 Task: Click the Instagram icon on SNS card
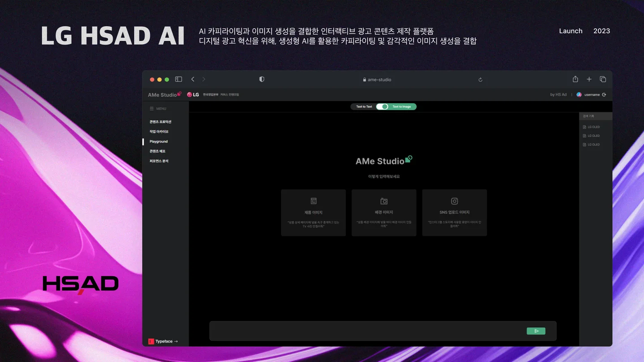454,201
